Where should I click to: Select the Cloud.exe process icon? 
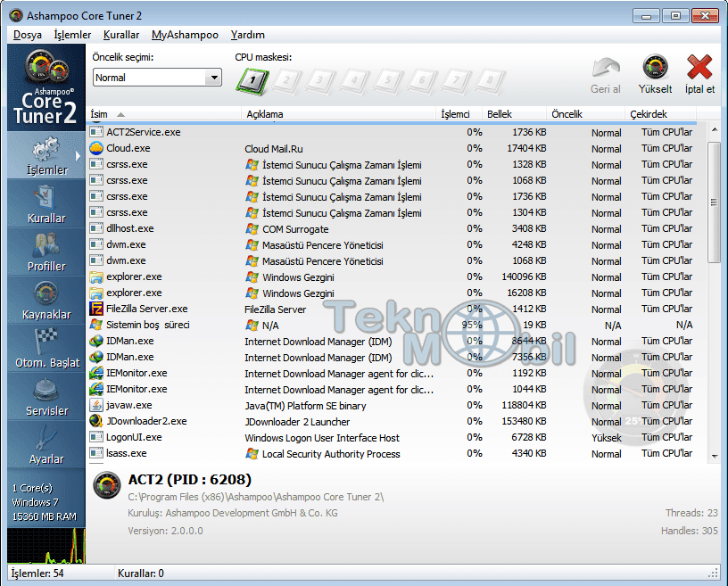[96, 148]
